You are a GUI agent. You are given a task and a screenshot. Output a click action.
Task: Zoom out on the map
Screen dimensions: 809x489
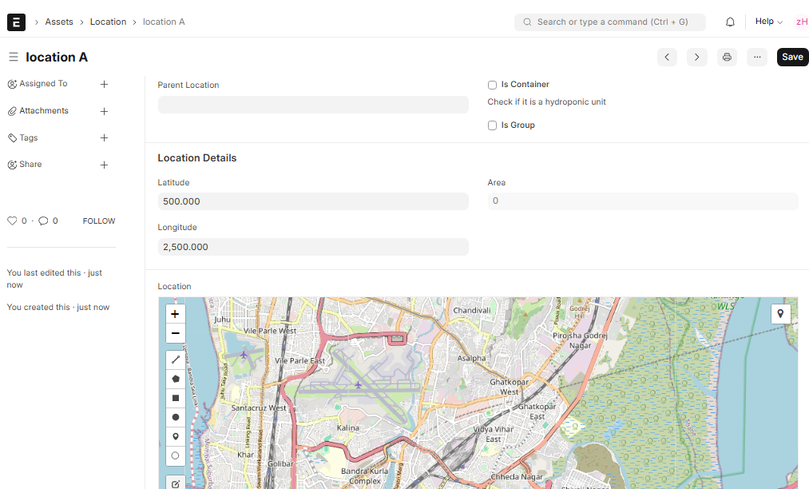(175, 333)
